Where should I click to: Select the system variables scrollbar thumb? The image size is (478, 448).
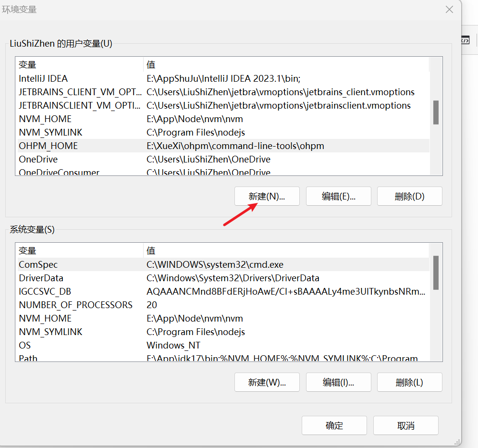[x=436, y=273]
